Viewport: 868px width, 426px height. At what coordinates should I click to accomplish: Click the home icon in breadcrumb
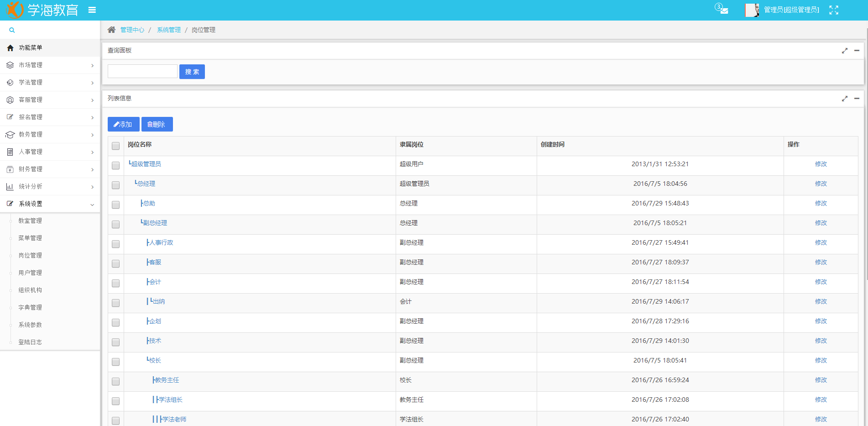(x=111, y=30)
